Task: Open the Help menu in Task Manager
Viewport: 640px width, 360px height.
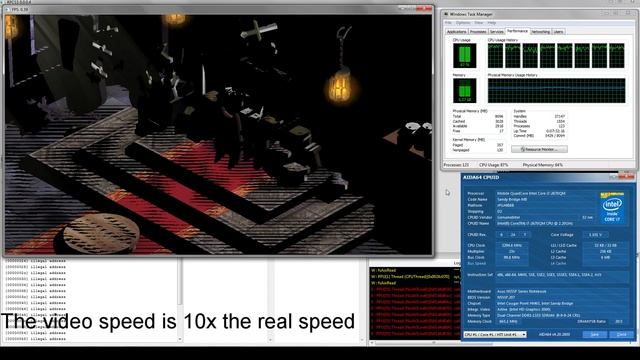Action: point(491,23)
